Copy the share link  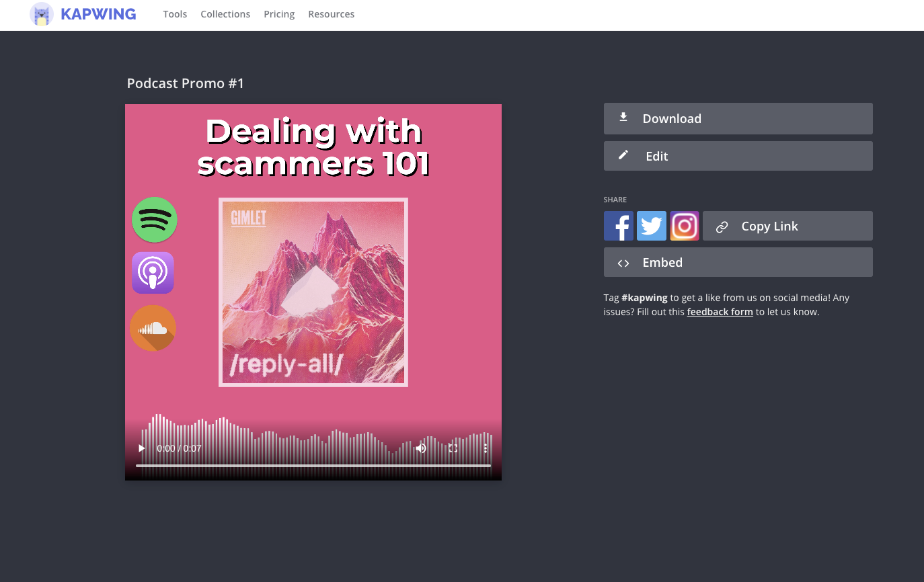(787, 226)
